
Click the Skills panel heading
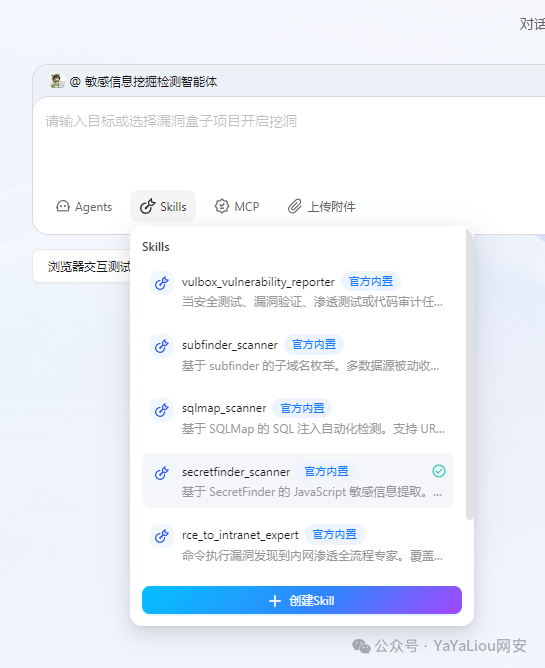click(156, 247)
